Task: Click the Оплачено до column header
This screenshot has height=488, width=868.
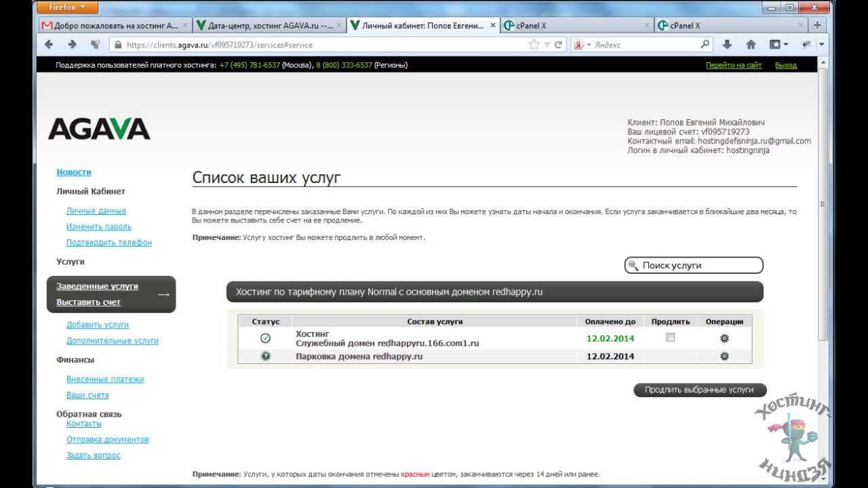Action: pos(610,321)
